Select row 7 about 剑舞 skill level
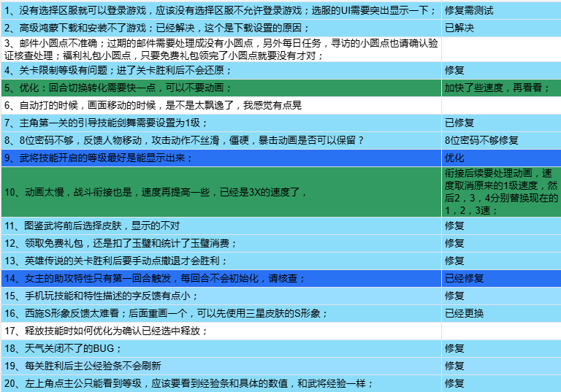Image resolution: width=561 pixels, height=392 pixels. coord(221,123)
